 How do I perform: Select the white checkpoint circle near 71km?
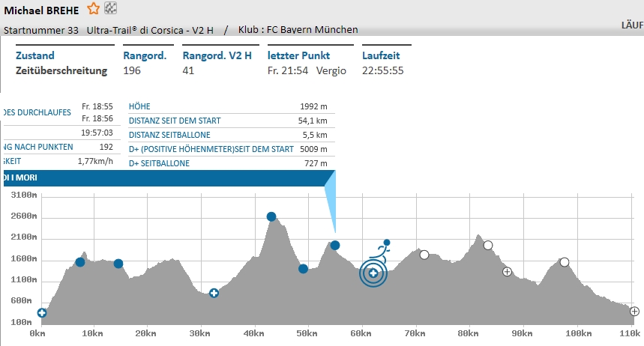[x=424, y=255]
